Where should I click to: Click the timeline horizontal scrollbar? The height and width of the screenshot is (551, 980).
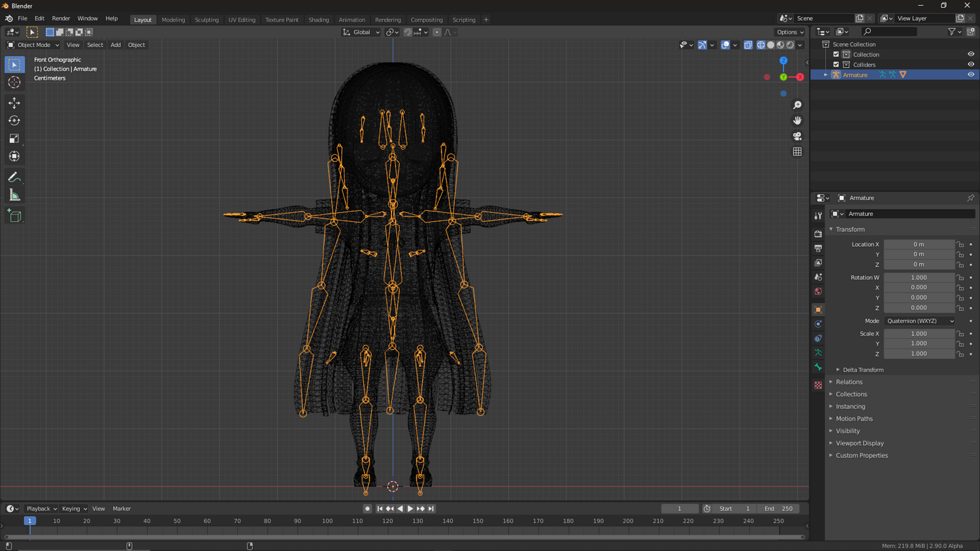pos(404,537)
